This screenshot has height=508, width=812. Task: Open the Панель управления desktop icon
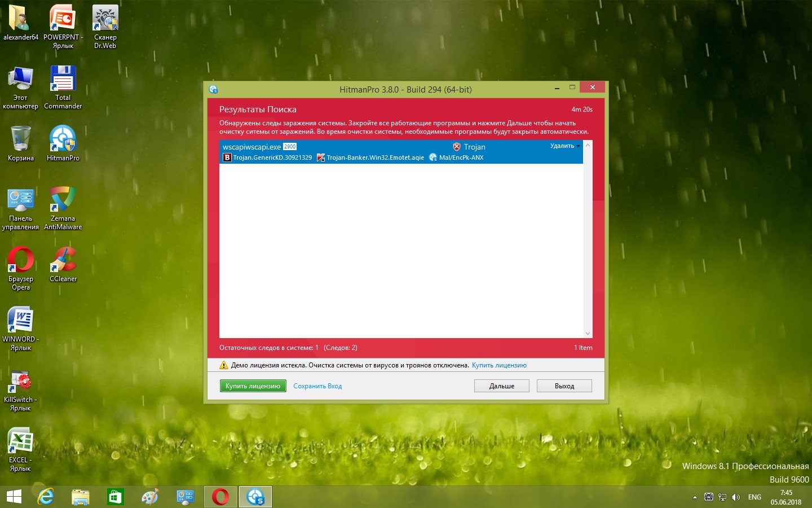[x=20, y=209]
